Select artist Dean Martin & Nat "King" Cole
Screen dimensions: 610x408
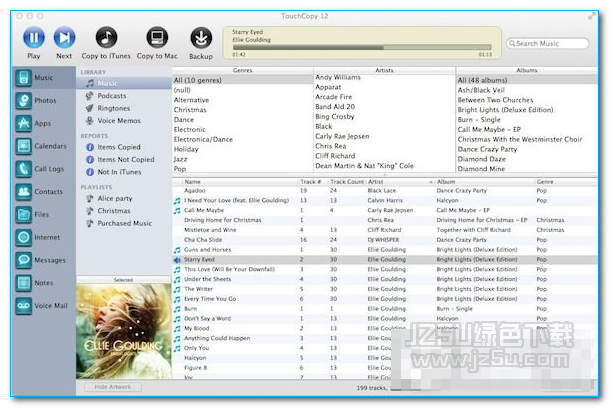pos(384,166)
